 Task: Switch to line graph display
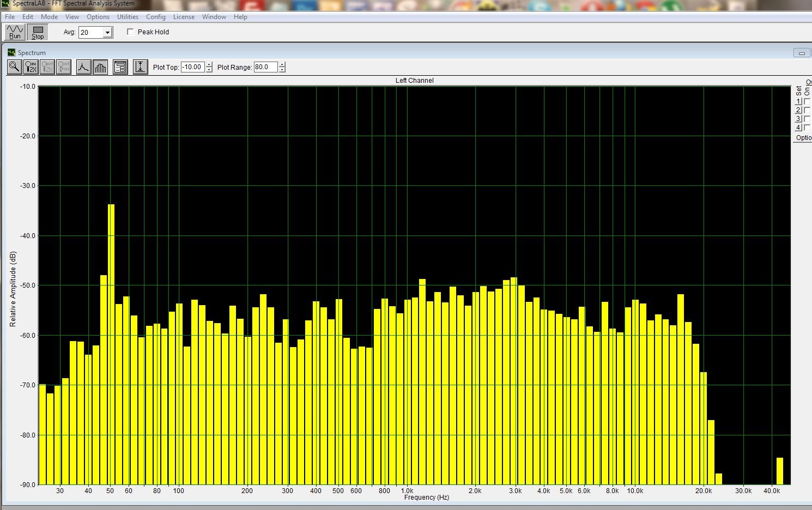(83, 67)
